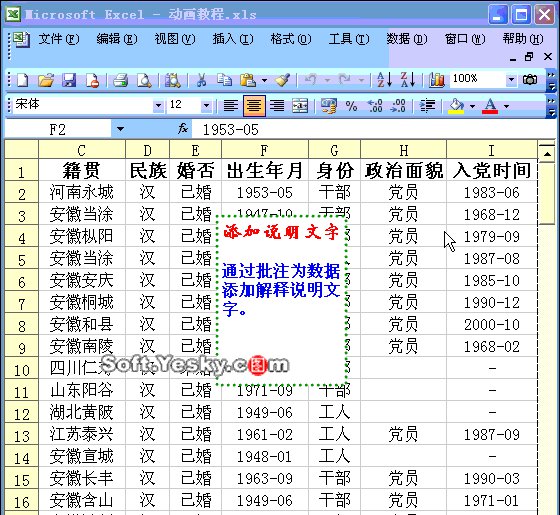The width and height of the screenshot is (560, 515).
Task: Click the Increase Indent icon
Action: (x=427, y=106)
